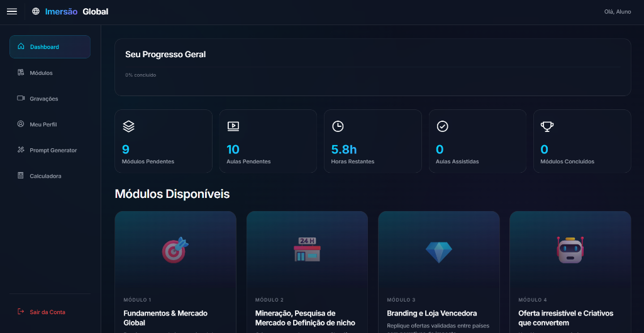The height and width of the screenshot is (333, 644).
Task: Click the Módulos books icon
Action: [x=21, y=72]
